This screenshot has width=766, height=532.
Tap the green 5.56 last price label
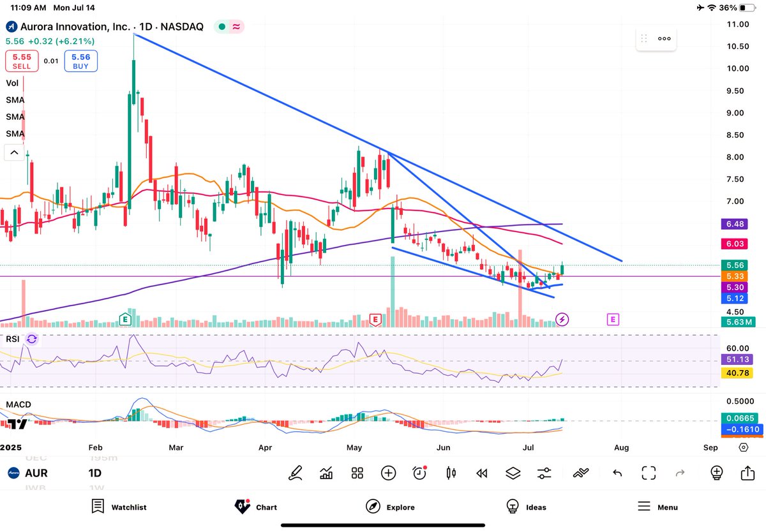tap(733, 265)
